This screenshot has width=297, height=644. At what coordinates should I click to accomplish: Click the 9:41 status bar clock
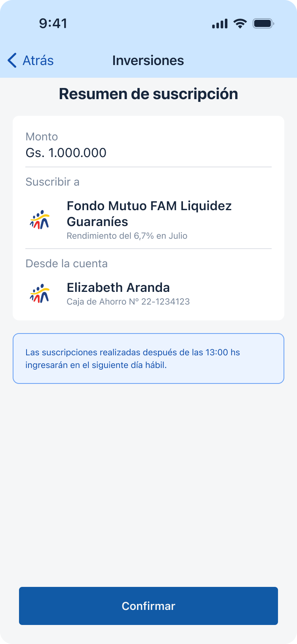(53, 23)
